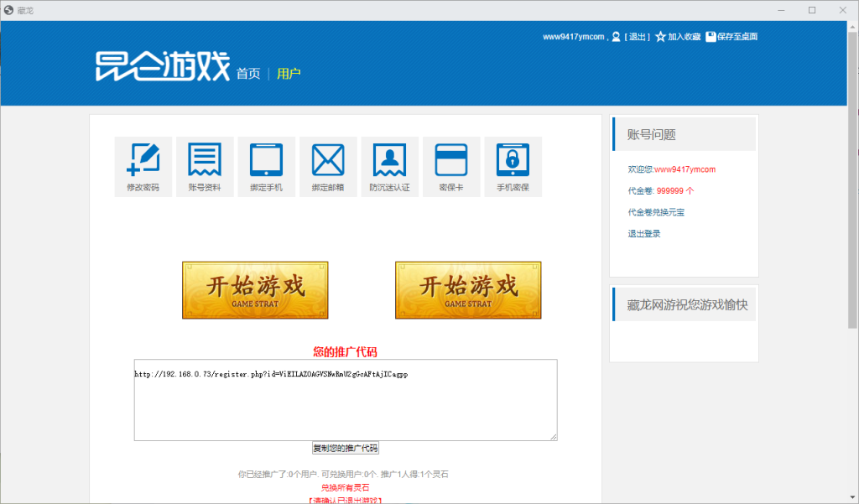Viewport: 859px width, 504px height.
Task: Click the globe icon in title bar
Action: click(x=8, y=10)
